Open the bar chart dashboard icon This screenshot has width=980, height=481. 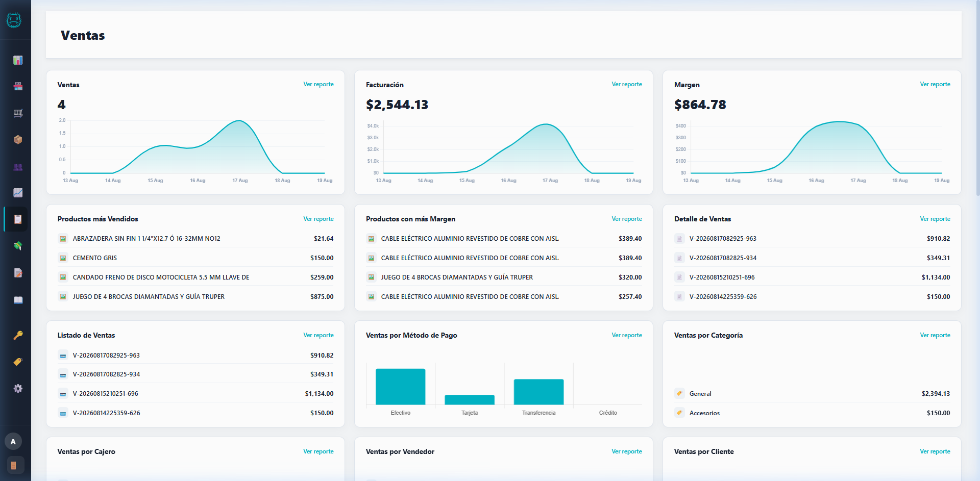(18, 60)
